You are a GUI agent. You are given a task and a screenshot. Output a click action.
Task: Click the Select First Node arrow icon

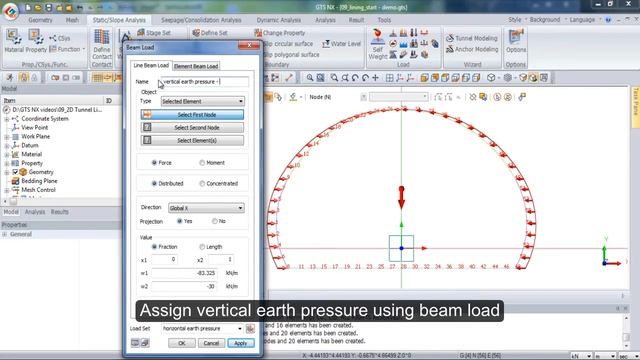(x=147, y=115)
